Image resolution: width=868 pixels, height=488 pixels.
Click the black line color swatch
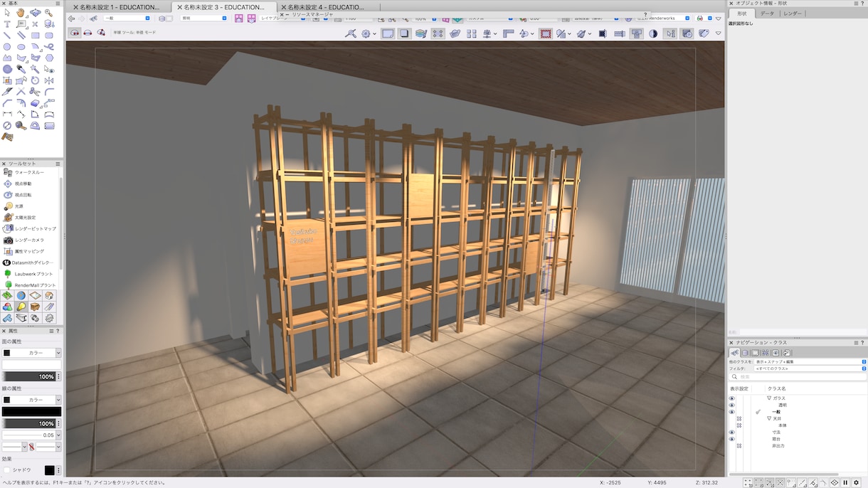click(31, 411)
